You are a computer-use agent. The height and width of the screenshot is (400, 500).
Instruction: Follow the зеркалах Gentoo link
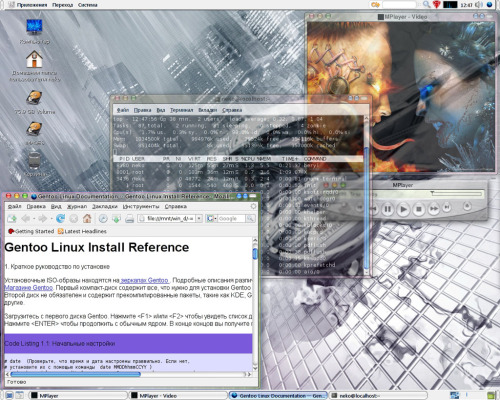click(144, 280)
